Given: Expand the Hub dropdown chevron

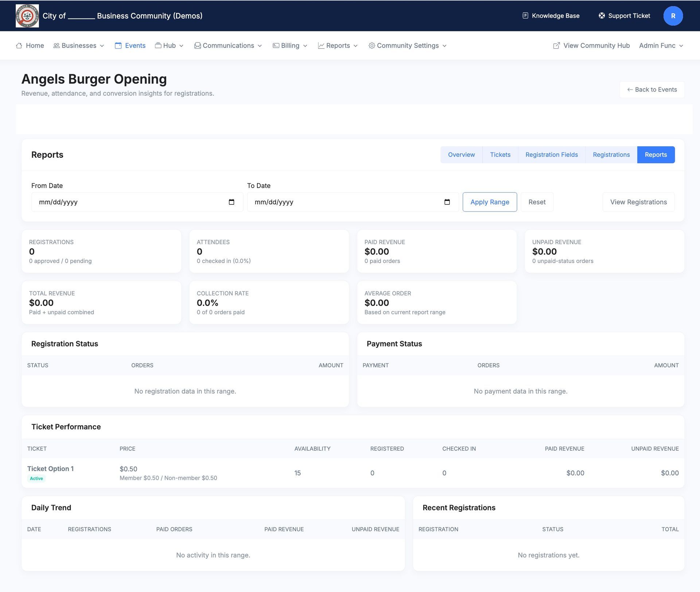Looking at the screenshot, I should tap(182, 46).
